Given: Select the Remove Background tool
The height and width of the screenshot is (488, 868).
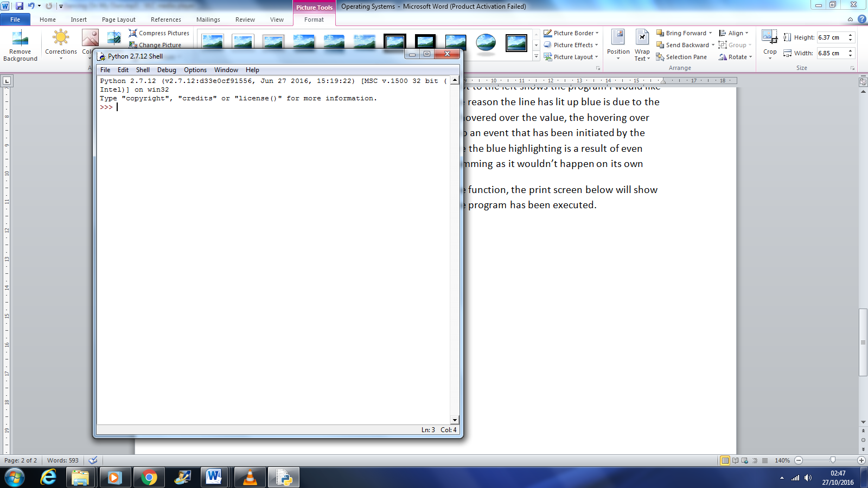Looking at the screenshot, I should [20, 46].
